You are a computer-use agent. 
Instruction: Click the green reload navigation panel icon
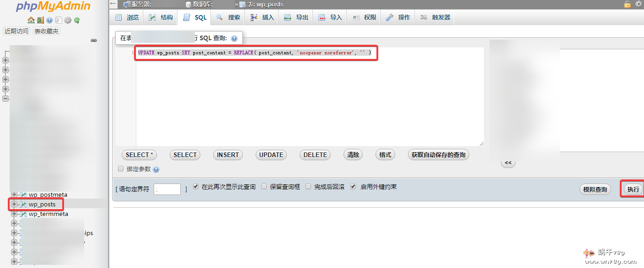pyautogui.click(x=76, y=20)
